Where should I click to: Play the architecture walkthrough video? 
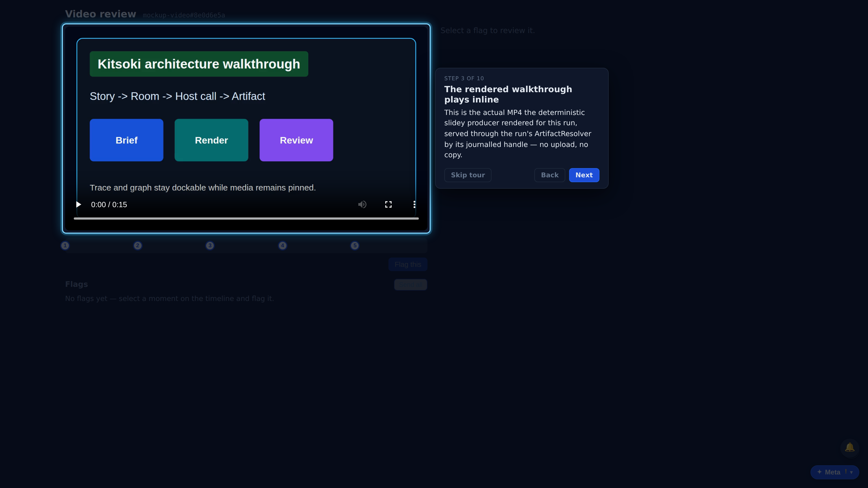[x=78, y=204]
